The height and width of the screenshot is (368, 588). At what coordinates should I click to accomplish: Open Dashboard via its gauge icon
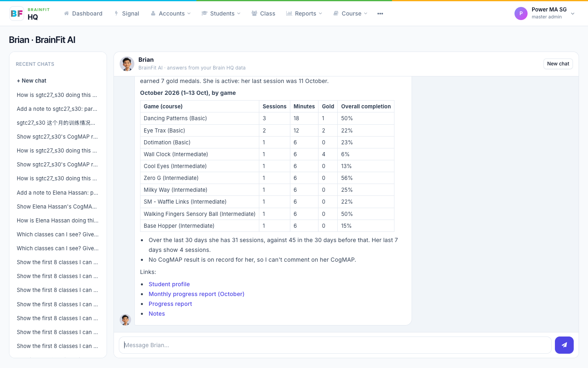click(66, 13)
